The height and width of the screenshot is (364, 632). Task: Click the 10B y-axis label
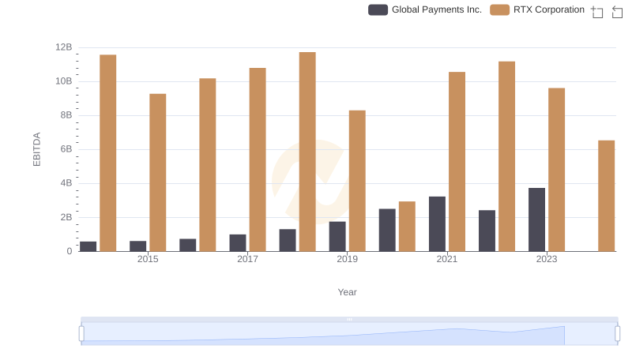(x=64, y=81)
